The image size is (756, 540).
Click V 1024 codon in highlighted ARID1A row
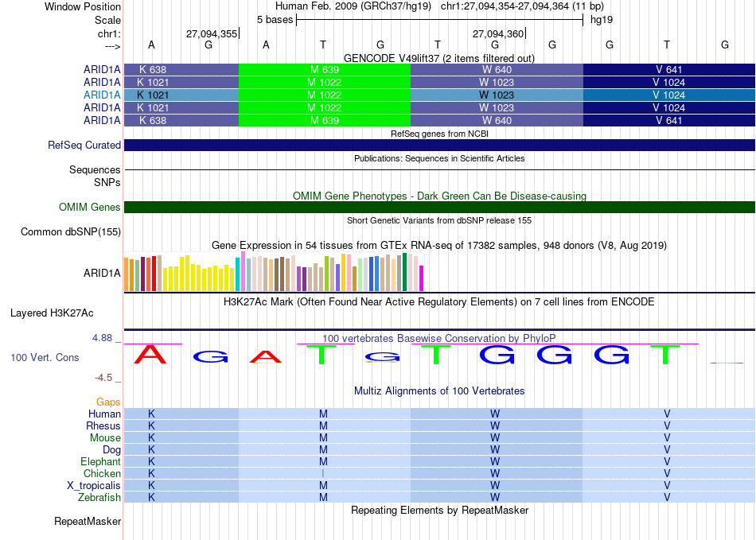(x=668, y=95)
